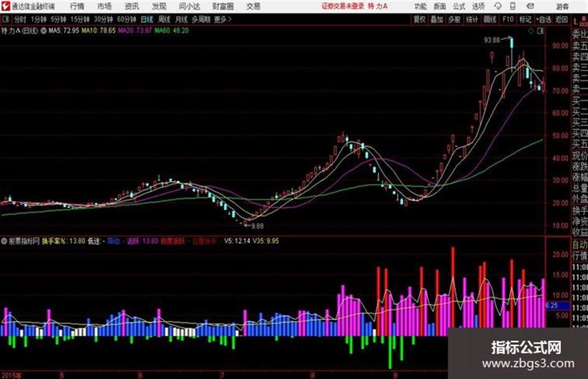588x379 pixels.
Task: Click the mobile phone icon
Action: 513,6
